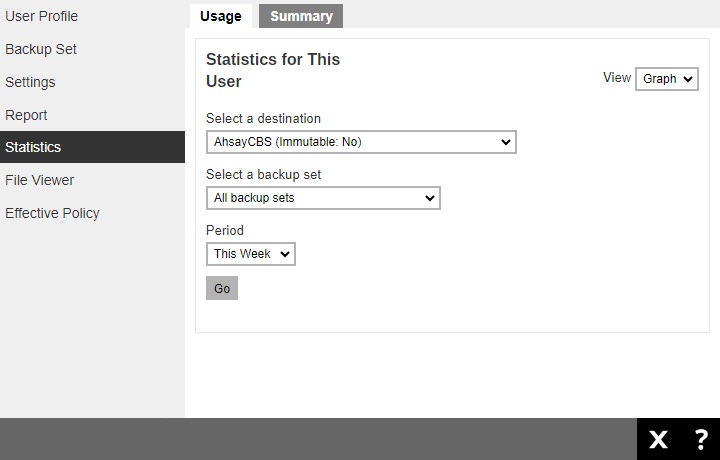Select the Usage tab

click(220, 16)
